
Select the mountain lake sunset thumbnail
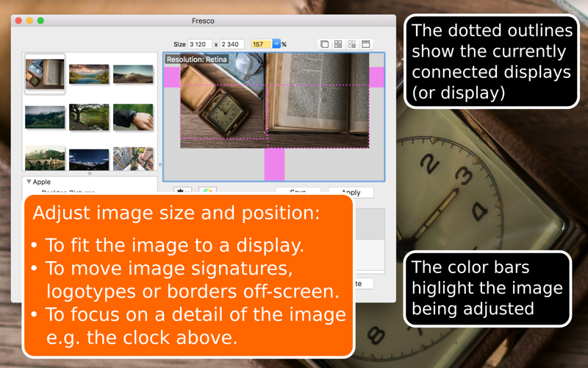(89, 74)
